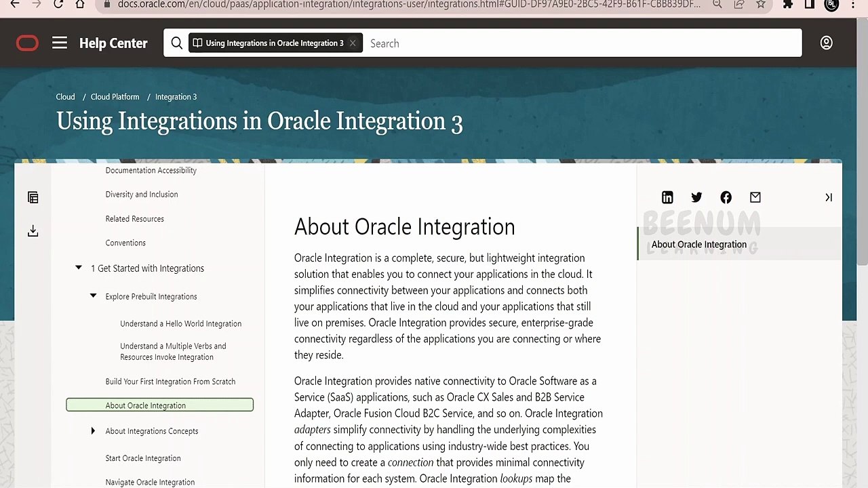Image resolution: width=868 pixels, height=488 pixels.
Task: Open About Integrations Concepts topic
Action: (152, 431)
